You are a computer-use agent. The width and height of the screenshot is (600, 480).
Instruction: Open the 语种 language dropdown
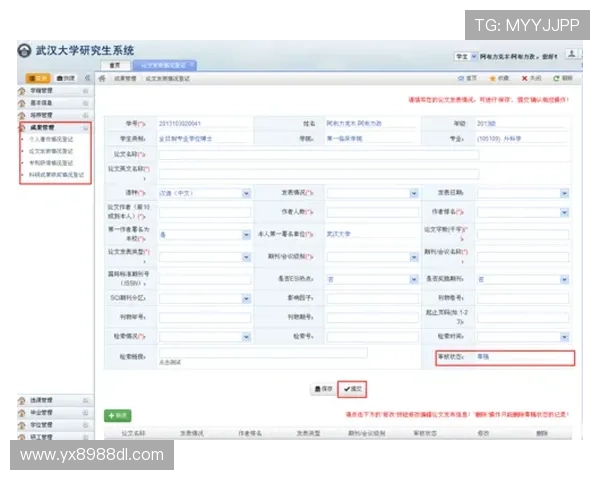246,193
